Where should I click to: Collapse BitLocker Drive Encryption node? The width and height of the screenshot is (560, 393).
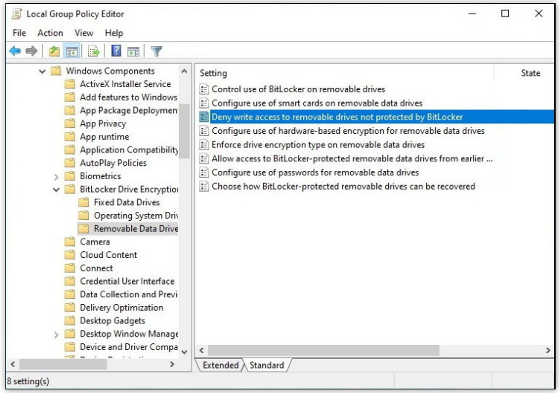coord(56,189)
